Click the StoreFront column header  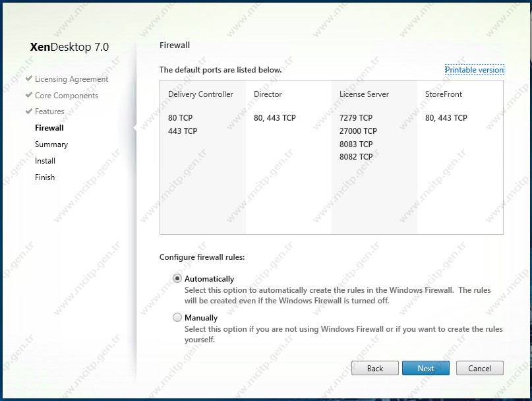pos(444,94)
